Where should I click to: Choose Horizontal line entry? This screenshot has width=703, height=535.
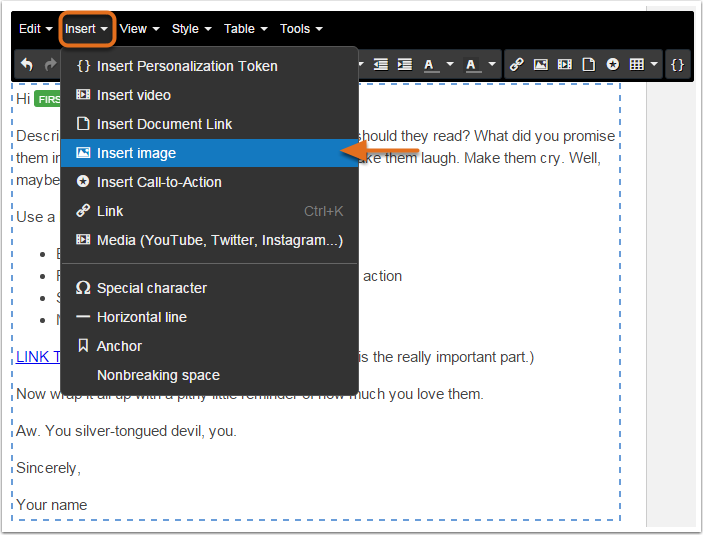coord(209,318)
